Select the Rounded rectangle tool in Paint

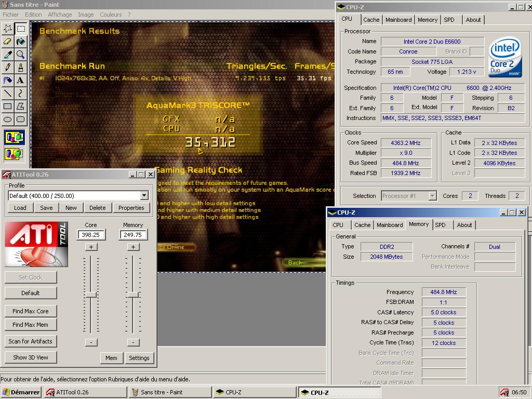21,119
